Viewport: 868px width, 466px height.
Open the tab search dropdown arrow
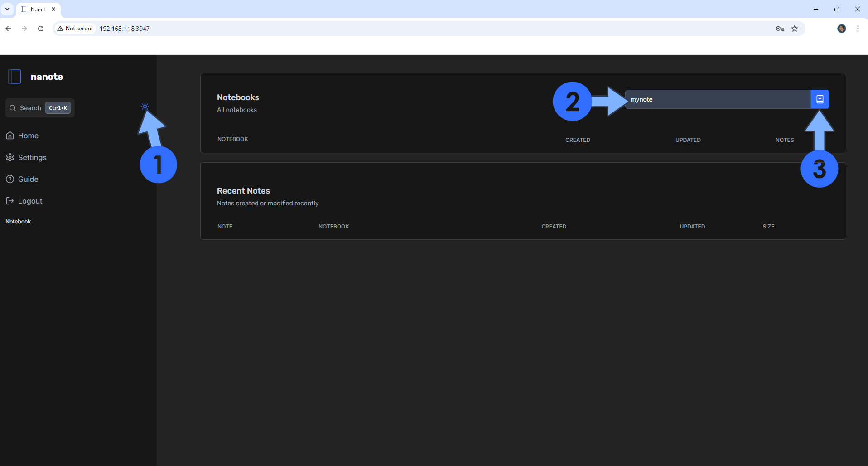[7, 9]
